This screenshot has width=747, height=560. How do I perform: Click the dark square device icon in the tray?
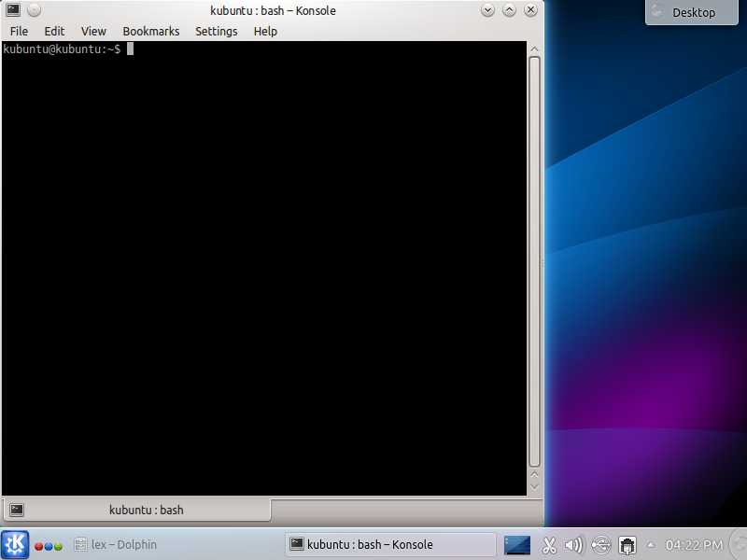(x=627, y=545)
